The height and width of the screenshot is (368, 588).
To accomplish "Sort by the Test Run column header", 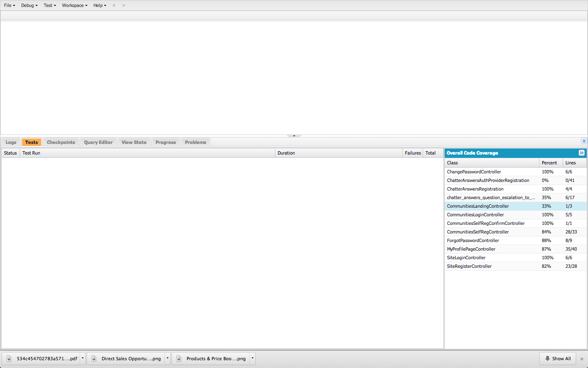I will (x=147, y=153).
